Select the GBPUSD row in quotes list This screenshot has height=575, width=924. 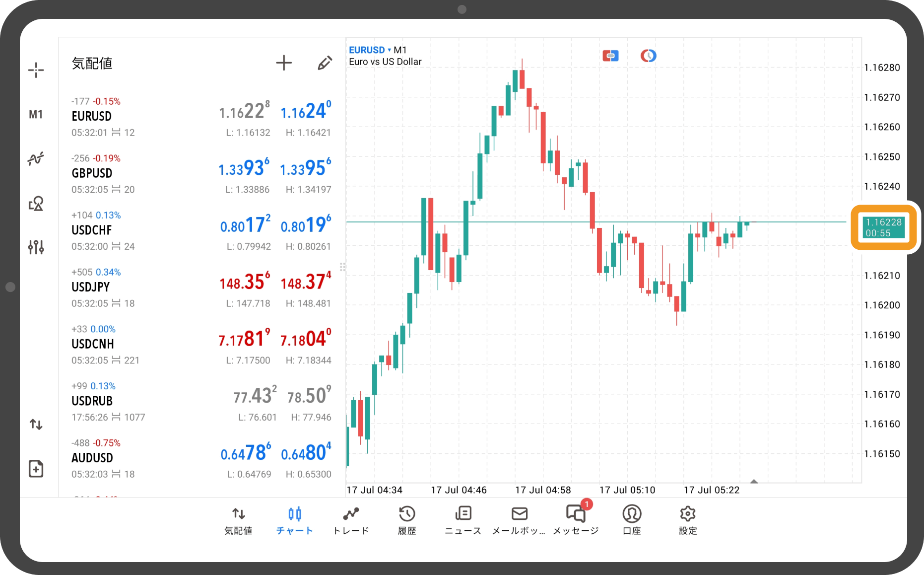coord(201,174)
